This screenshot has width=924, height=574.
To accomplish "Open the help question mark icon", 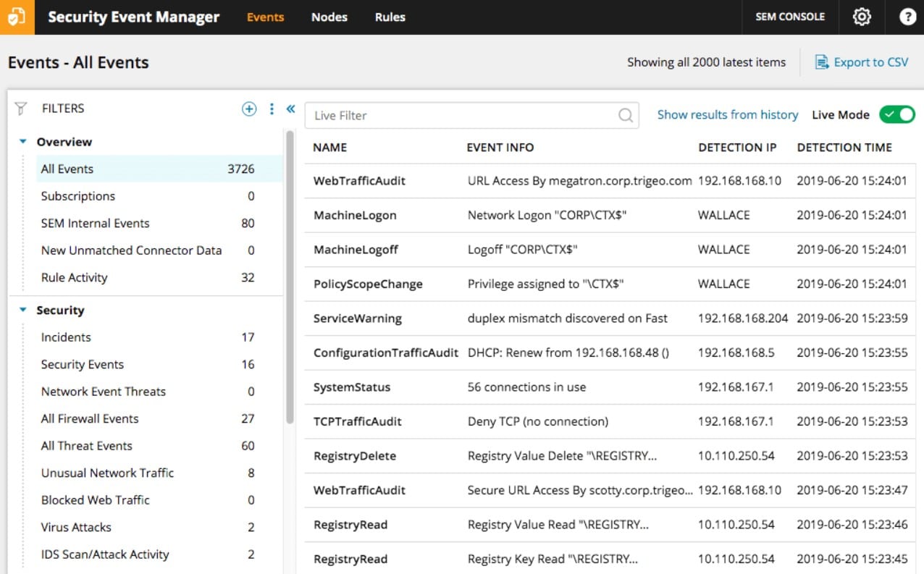I will 907,17.
